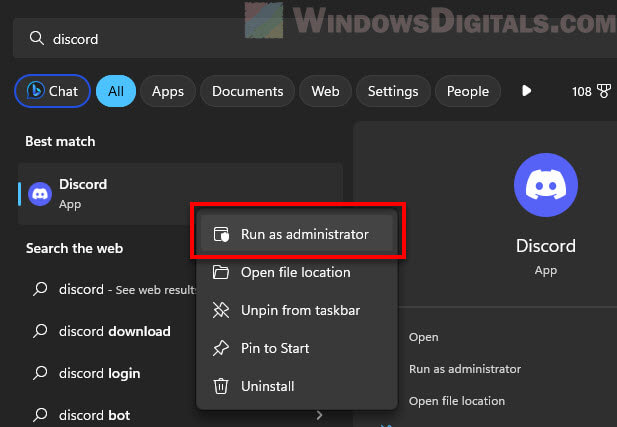Image resolution: width=617 pixels, height=427 pixels.
Task: Open the Chat filter tab
Action: 52,91
